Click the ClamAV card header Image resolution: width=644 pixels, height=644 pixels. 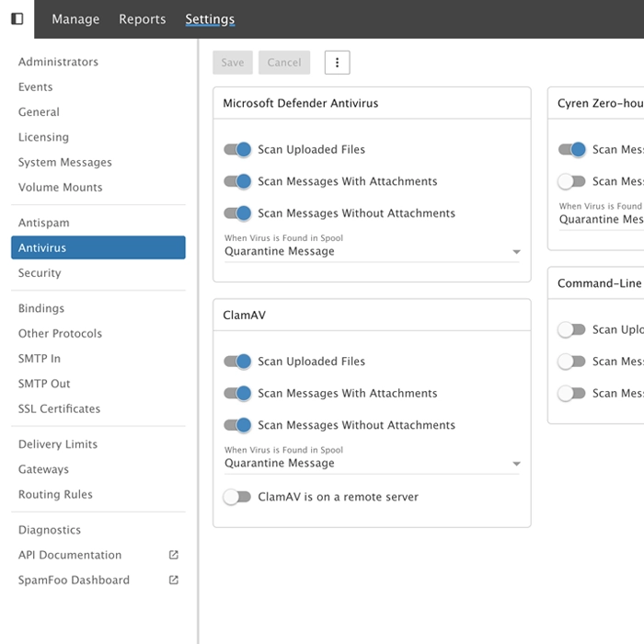click(x=372, y=315)
